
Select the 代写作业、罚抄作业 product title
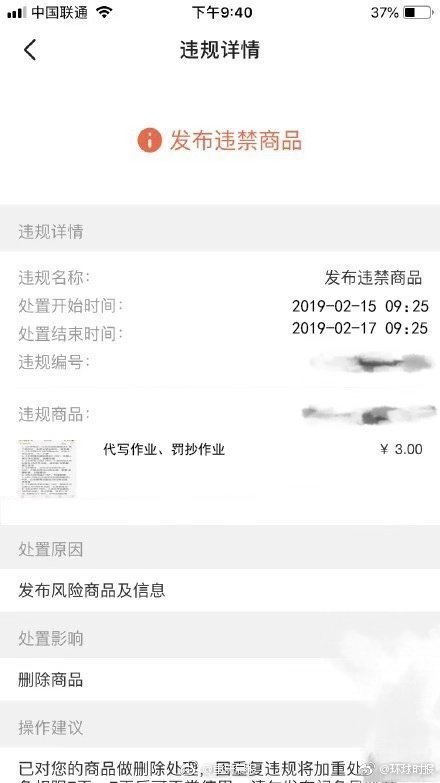(x=164, y=449)
